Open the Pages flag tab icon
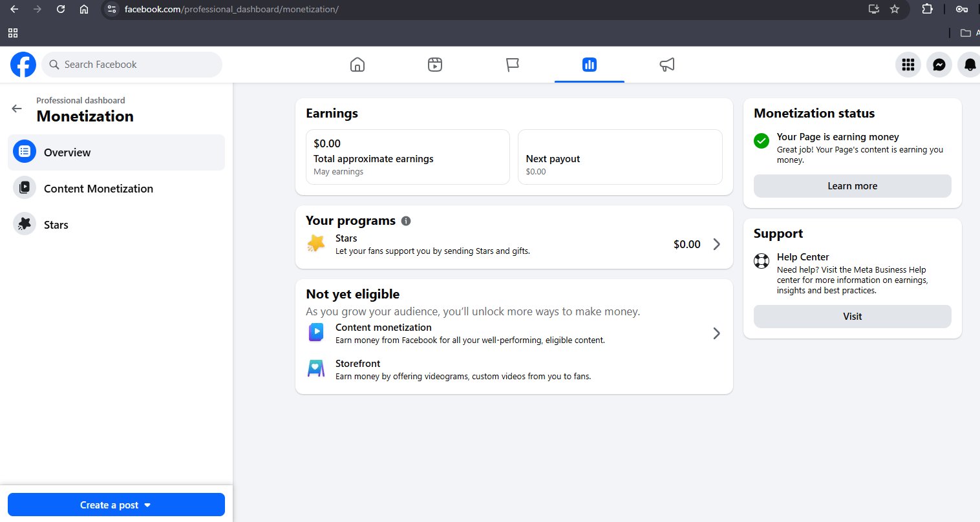 pyautogui.click(x=512, y=65)
